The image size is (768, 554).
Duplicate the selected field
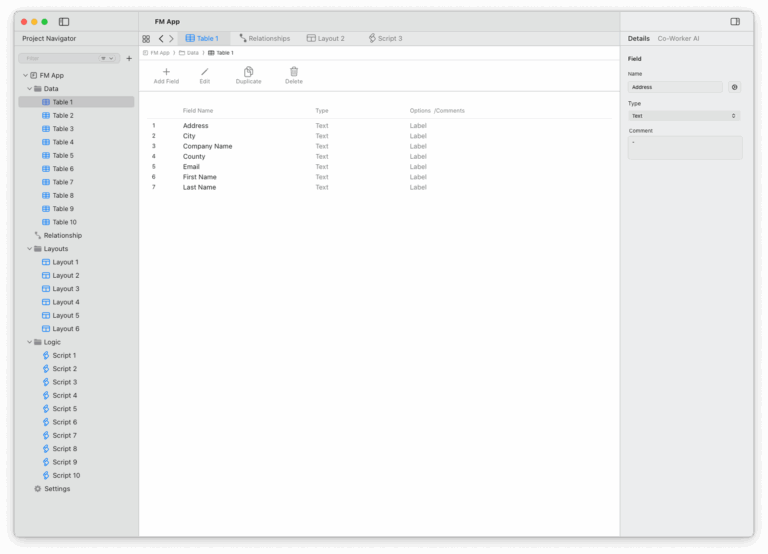[x=248, y=72]
